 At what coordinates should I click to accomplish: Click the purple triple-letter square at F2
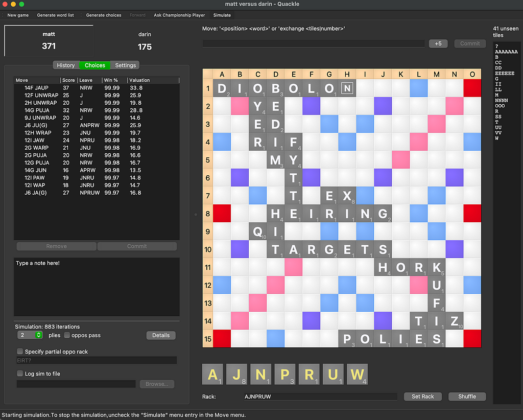(x=311, y=106)
